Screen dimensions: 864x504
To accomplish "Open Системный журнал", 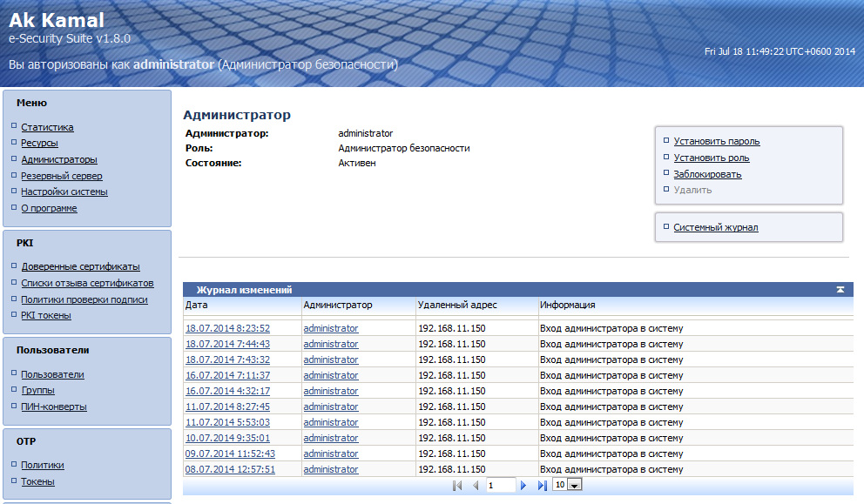I will click(716, 227).
